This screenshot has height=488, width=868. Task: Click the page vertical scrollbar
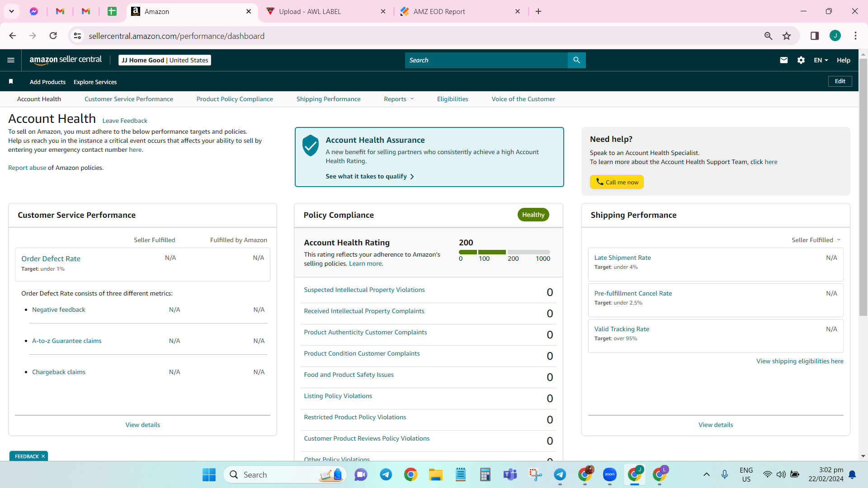tap(863, 188)
